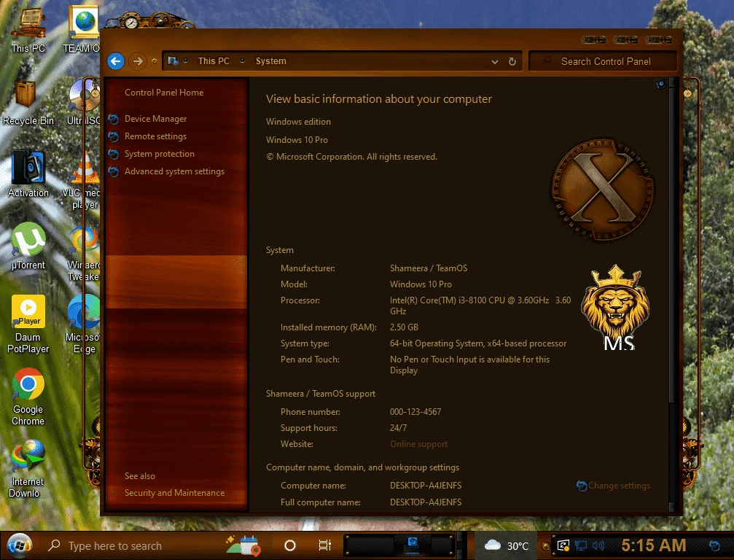This screenshot has width=734, height=560.
Task: Click the shield icon beside Remote settings
Action: pyautogui.click(x=114, y=136)
